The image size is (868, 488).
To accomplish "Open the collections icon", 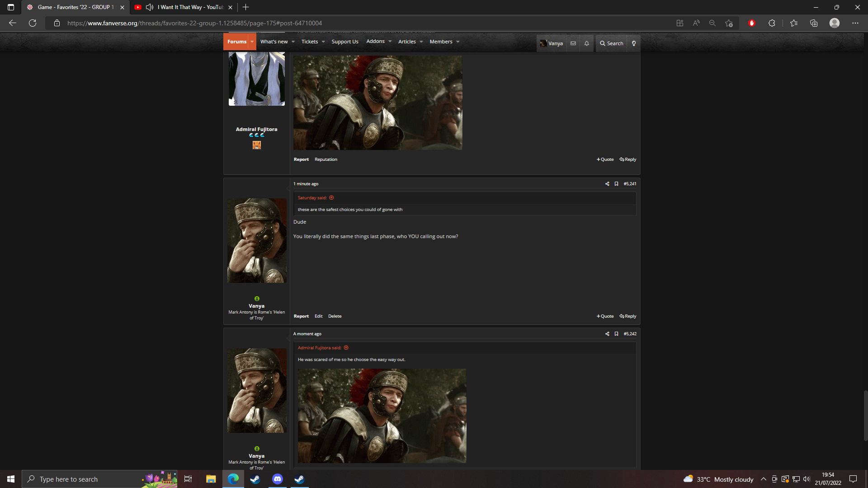I will 814,23.
